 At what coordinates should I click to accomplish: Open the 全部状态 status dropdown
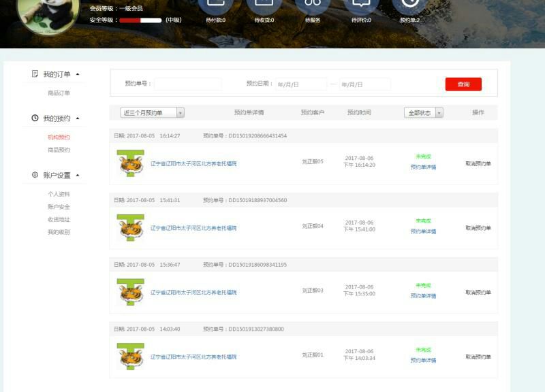point(423,112)
